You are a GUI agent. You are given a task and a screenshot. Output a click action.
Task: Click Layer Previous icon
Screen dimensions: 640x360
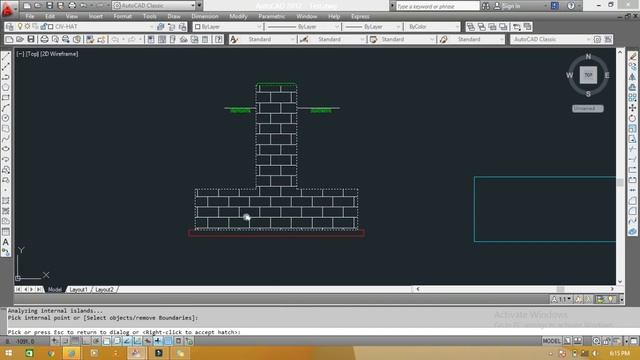coord(172,27)
